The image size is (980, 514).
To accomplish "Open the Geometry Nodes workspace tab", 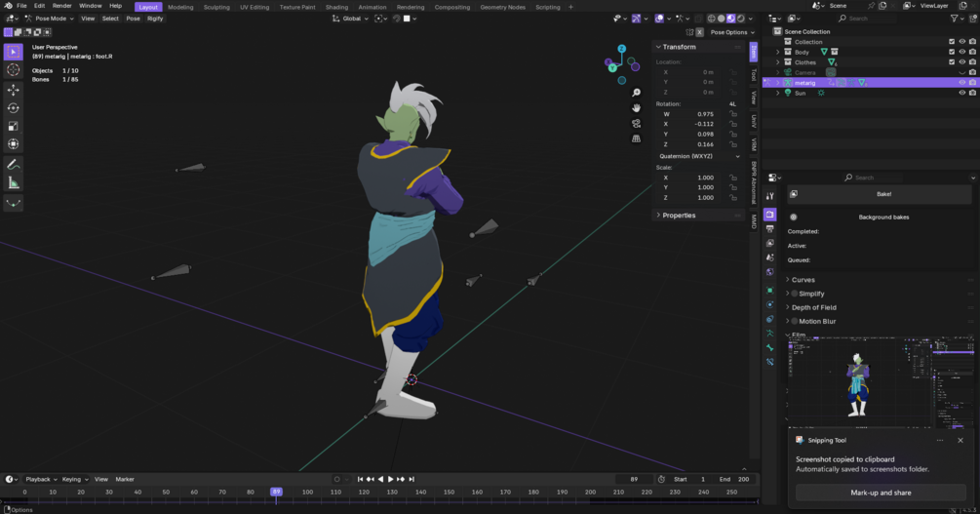I will [x=502, y=7].
